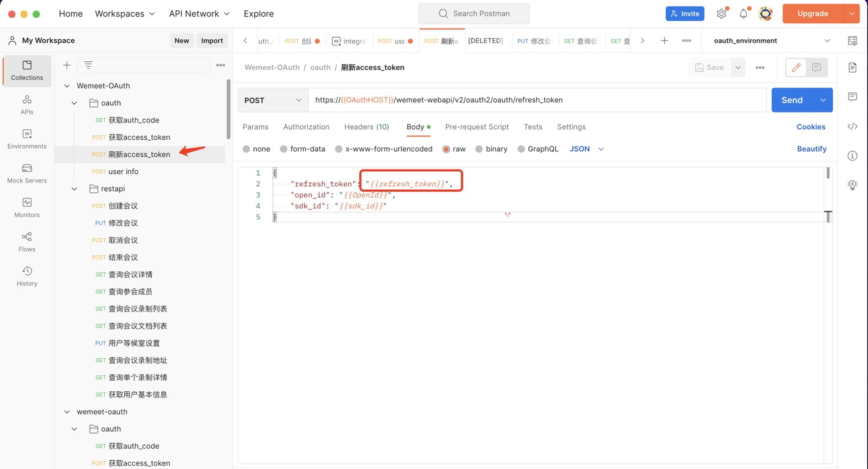Open the Save options dropdown arrow

(x=738, y=67)
